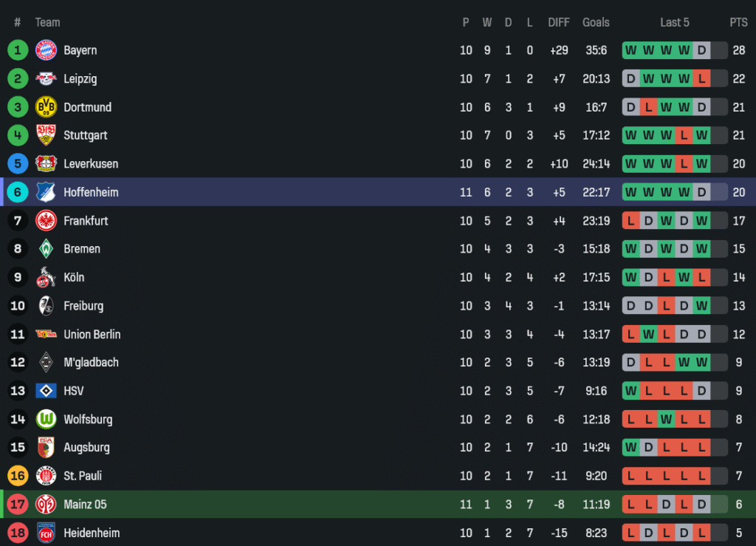This screenshot has height=546, width=756.
Task: Click the Mainz 05 club badge
Action: 46,504
